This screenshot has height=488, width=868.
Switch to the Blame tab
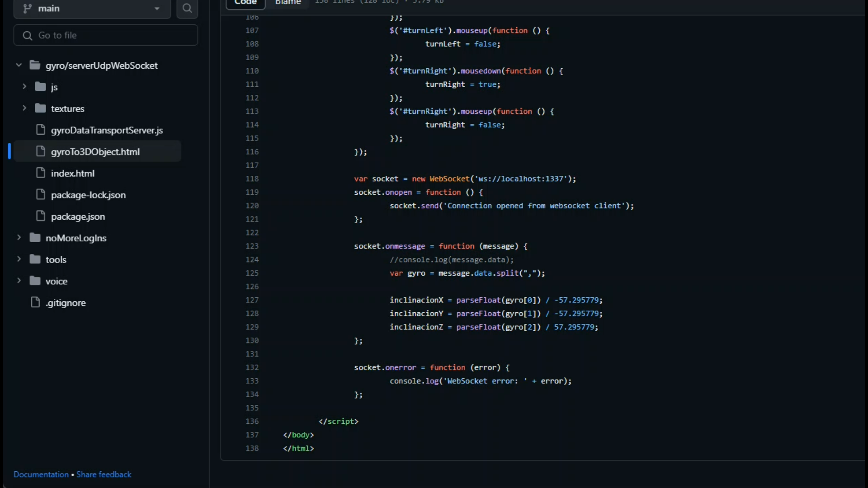pos(288,3)
